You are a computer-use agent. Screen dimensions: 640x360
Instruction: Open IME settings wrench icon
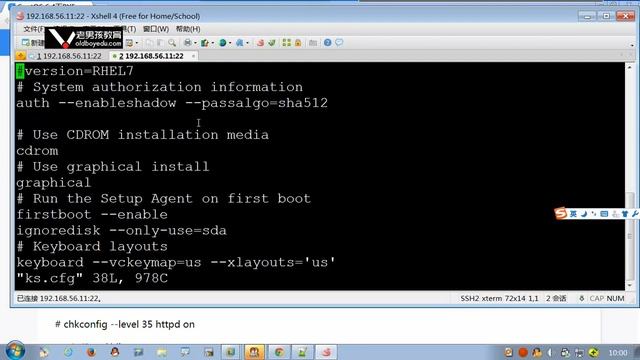pos(635,214)
